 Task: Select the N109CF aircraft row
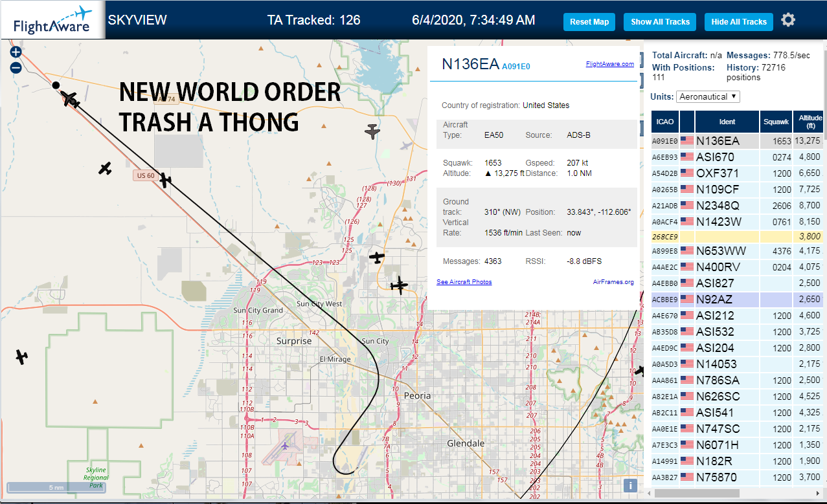tap(738, 190)
